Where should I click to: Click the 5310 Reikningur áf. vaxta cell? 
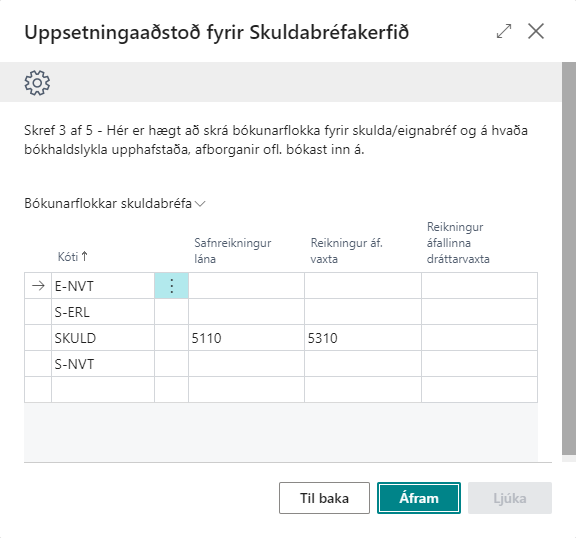pos(363,338)
